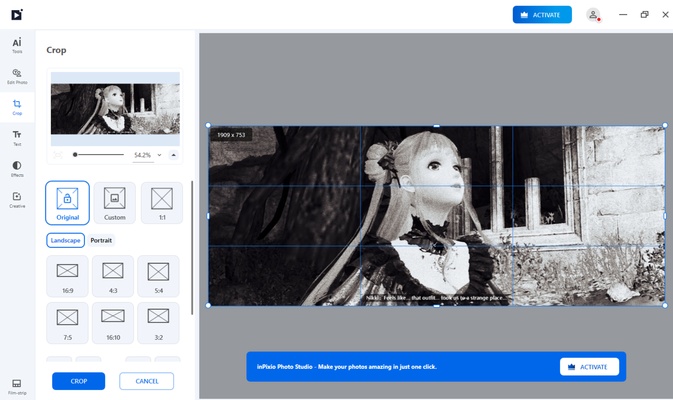The image size is (673, 400).
Task: Select the 5:4 aspect ratio
Action: [158, 276]
